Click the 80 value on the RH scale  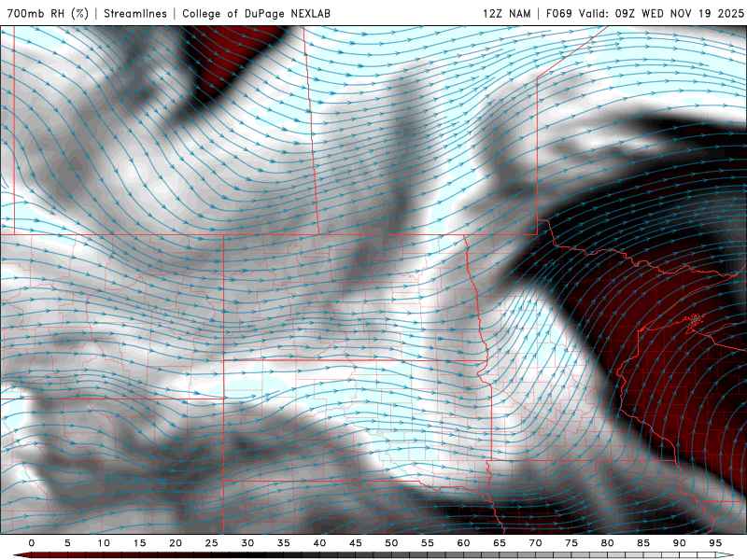(607, 543)
